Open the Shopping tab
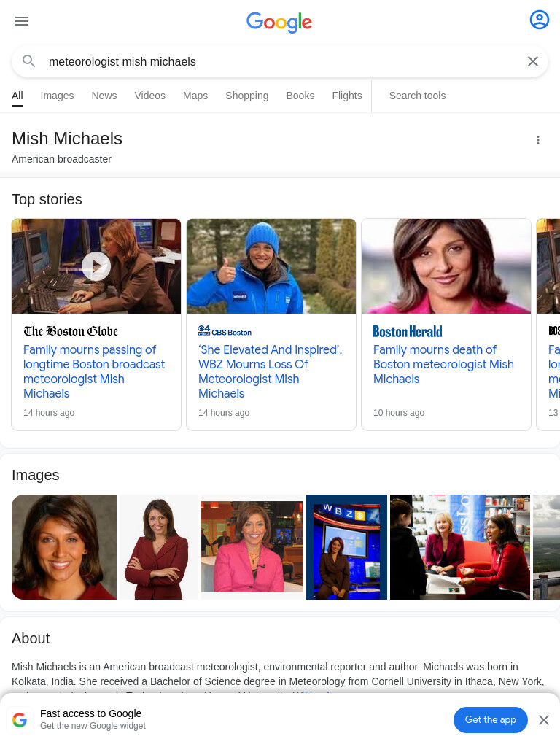Screen dimensions: 560x747 pyautogui.click(x=247, y=96)
